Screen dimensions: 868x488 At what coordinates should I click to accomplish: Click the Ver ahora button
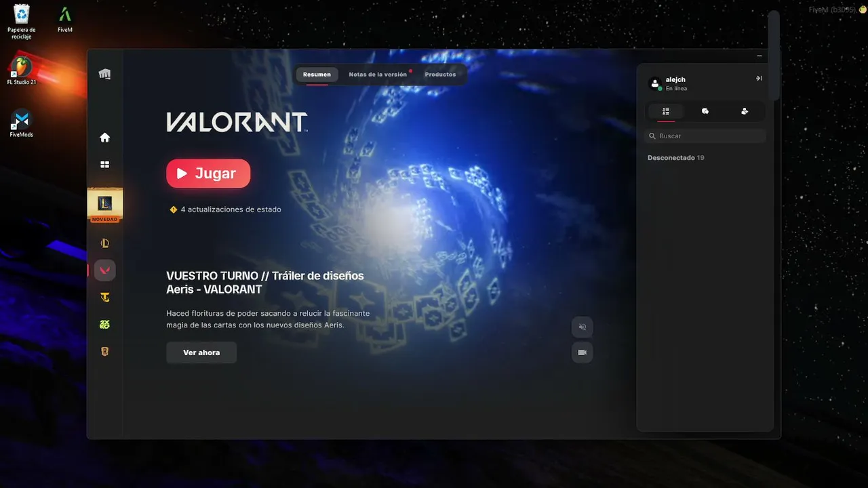point(201,352)
